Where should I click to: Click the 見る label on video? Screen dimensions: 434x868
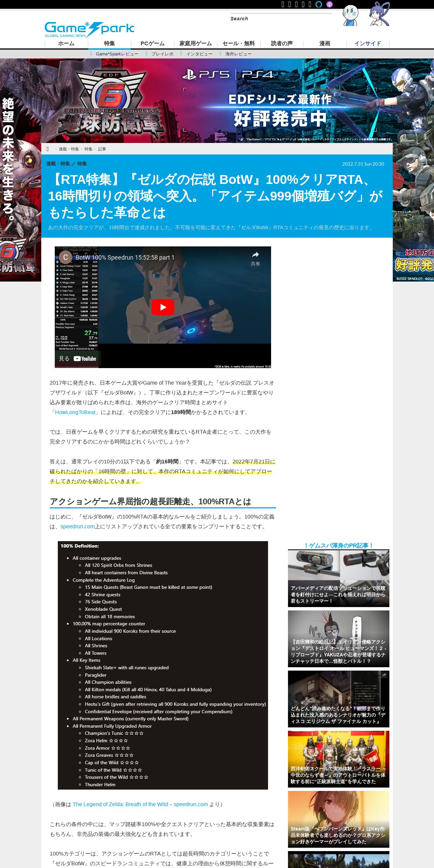[x=64, y=359]
